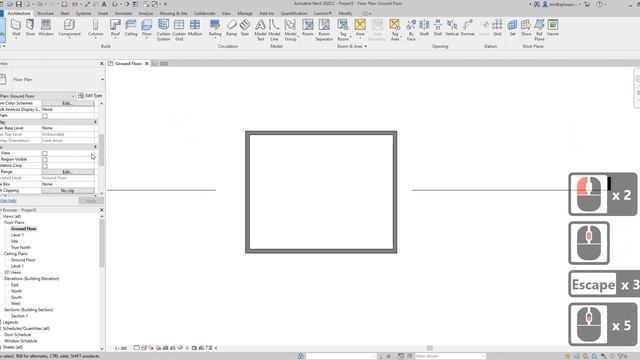Select the Ramp tool
Viewport: 640px width, 360px height.
(231, 28)
